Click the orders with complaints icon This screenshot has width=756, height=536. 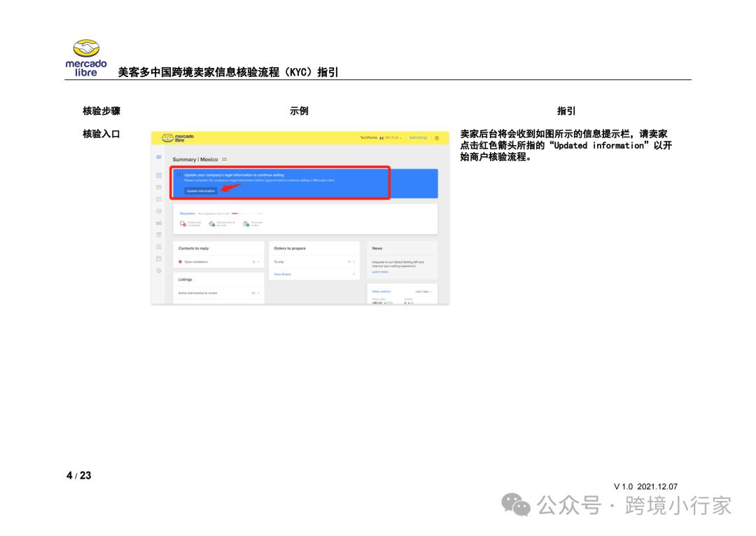183,224
